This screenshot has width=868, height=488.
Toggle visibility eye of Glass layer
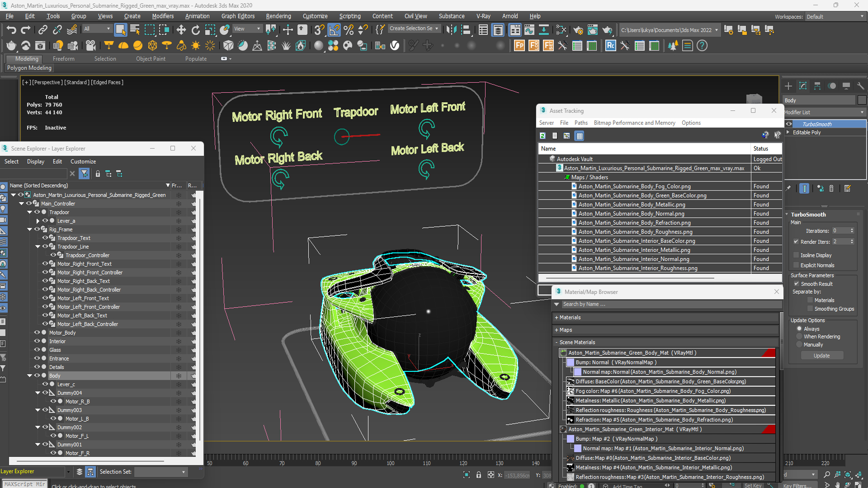tap(37, 350)
